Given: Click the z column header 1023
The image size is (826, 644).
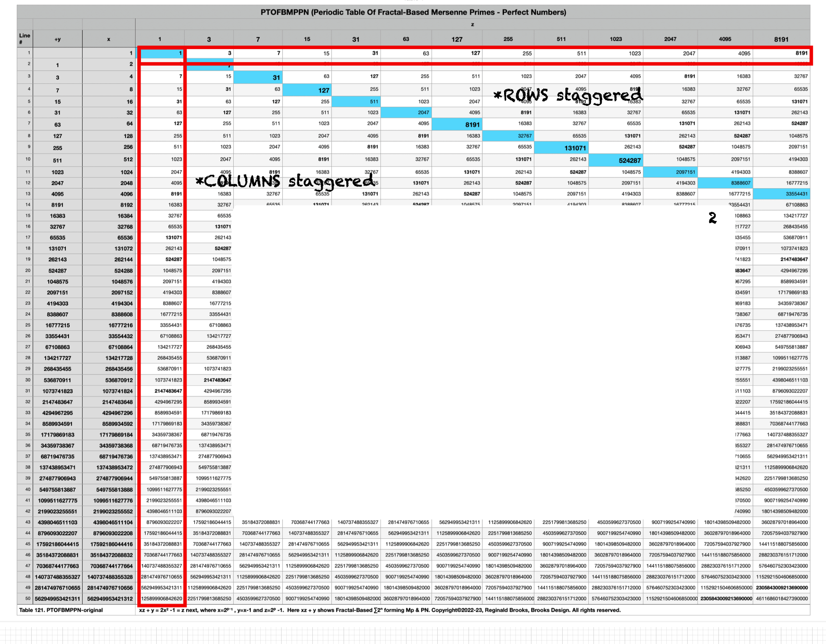Looking at the screenshot, I should coord(616,39).
